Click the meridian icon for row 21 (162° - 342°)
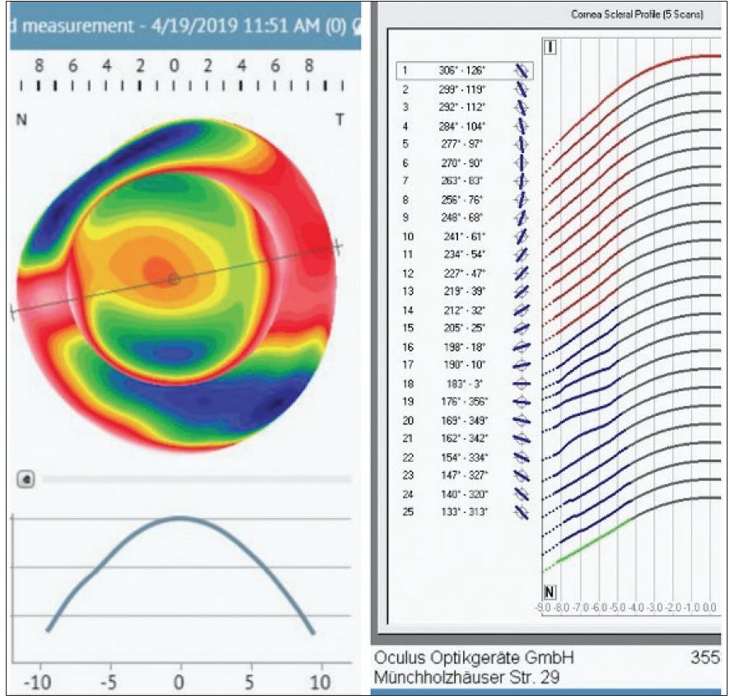This screenshot has height=700, width=730. pyautogui.click(x=521, y=438)
